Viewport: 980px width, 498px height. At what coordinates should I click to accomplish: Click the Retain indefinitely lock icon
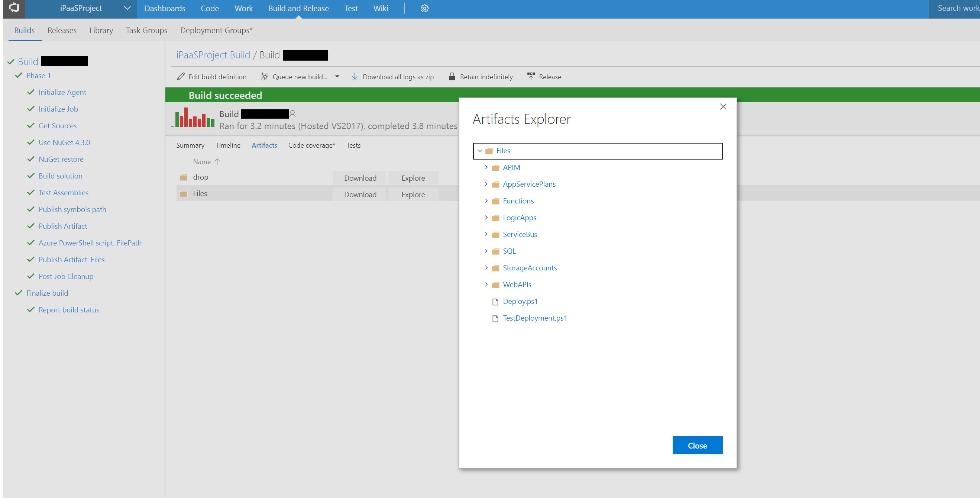[452, 77]
